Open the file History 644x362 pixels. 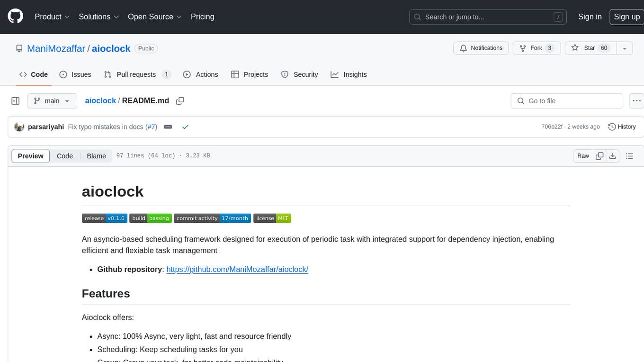point(622,127)
